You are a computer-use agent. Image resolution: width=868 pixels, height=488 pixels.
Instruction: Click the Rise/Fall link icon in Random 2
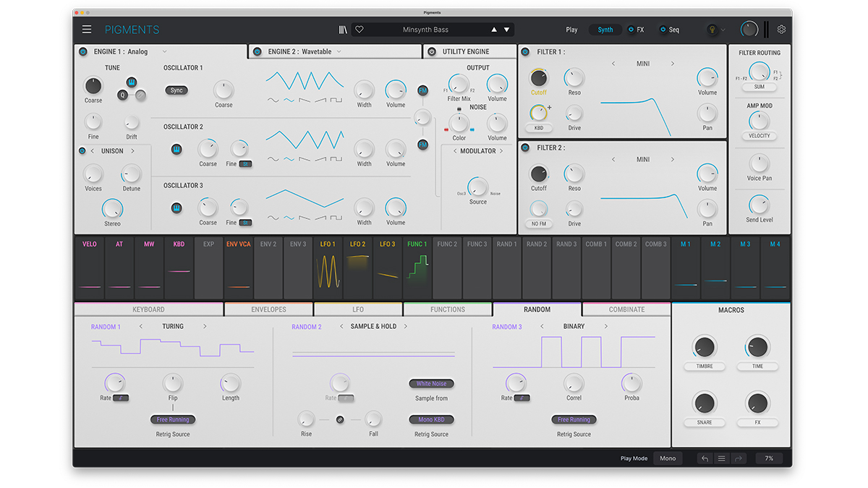point(340,419)
